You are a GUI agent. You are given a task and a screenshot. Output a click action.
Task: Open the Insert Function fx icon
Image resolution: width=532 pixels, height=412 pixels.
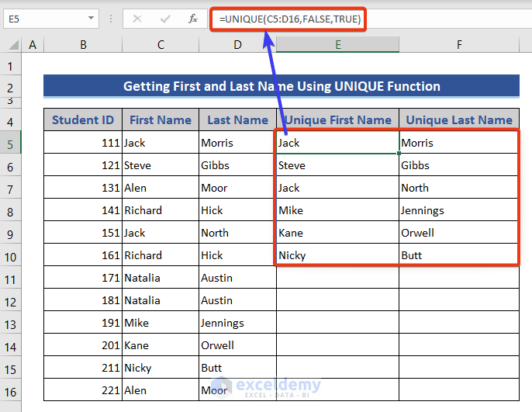[x=193, y=19]
